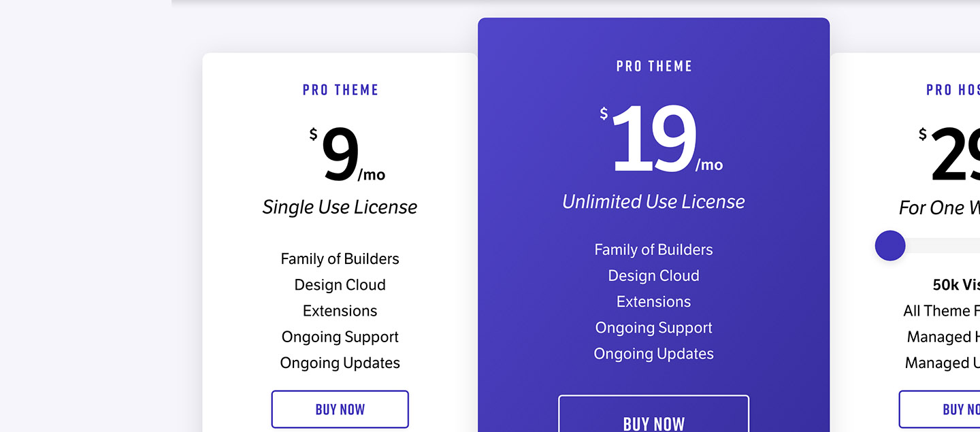The image size is (980, 432).
Task: Click Design Cloud on the purple card
Action: 653,276
